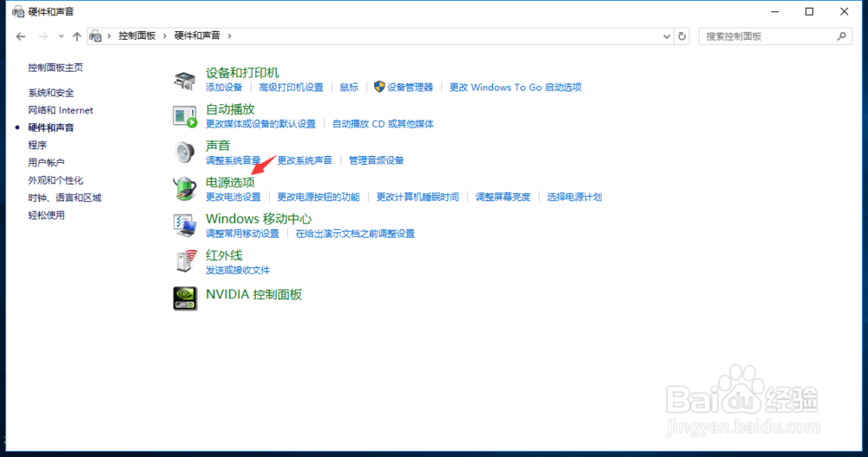The height and width of the screenshot is (457, 868).
Task: Click 更改计算机睡眠时间 link
Action: pos(418,197)
